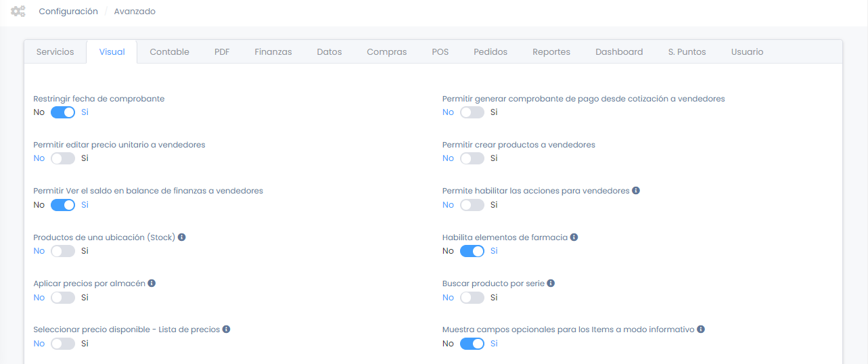Turn off Permitir Ver el saldo en balance toggle
The image size is (868, 364).
pyautogui.click(x=63, y=205)
